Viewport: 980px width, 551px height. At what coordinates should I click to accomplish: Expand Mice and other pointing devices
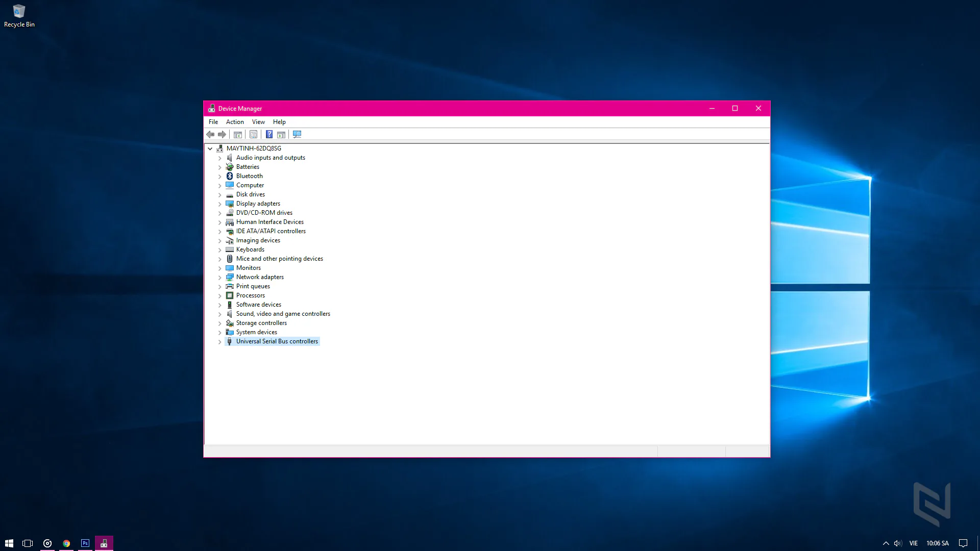tap(220, 259)
